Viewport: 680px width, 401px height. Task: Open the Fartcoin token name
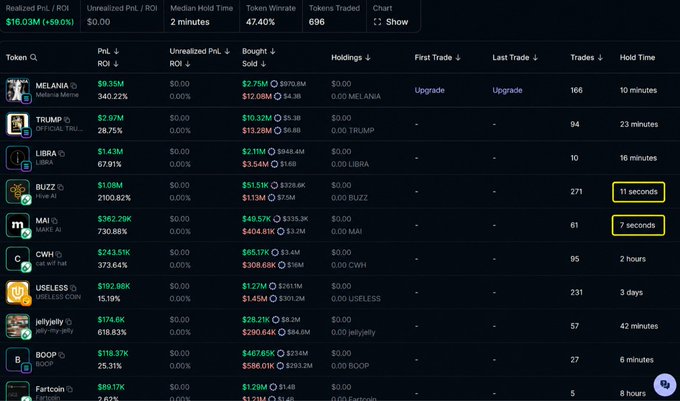pos(50,389)
